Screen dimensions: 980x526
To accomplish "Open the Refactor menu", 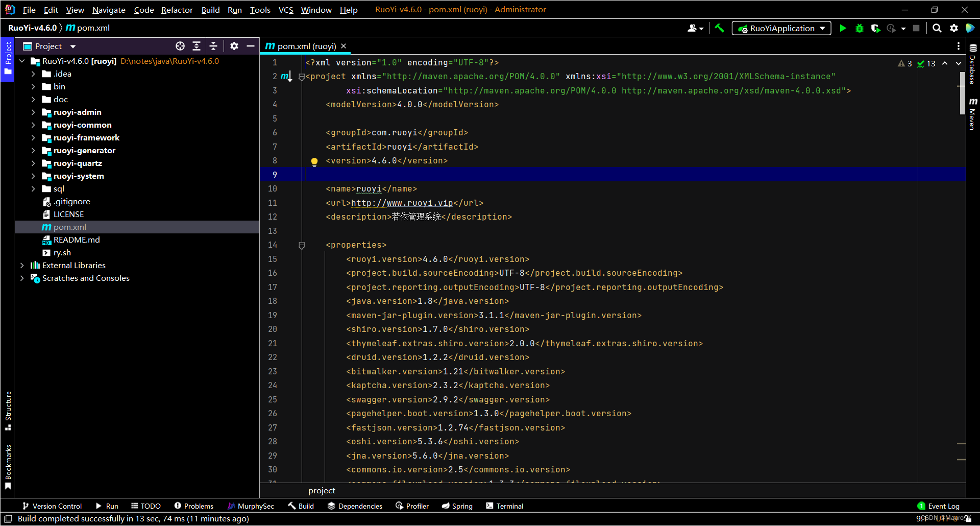I will tap(177, 10).
